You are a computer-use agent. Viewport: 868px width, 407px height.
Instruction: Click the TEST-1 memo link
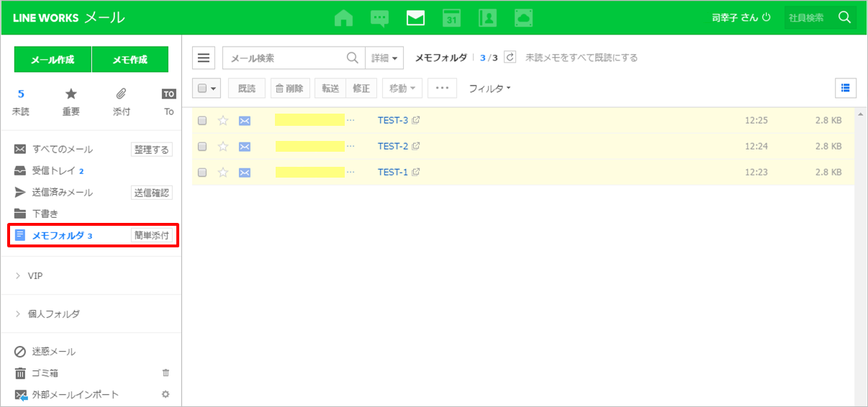pos(392,172)
